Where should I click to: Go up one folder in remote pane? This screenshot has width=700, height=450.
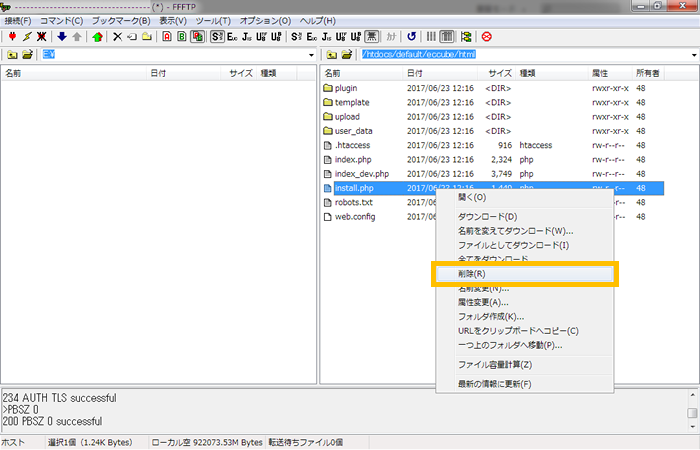pyautogui.click(x=330, y=54)
